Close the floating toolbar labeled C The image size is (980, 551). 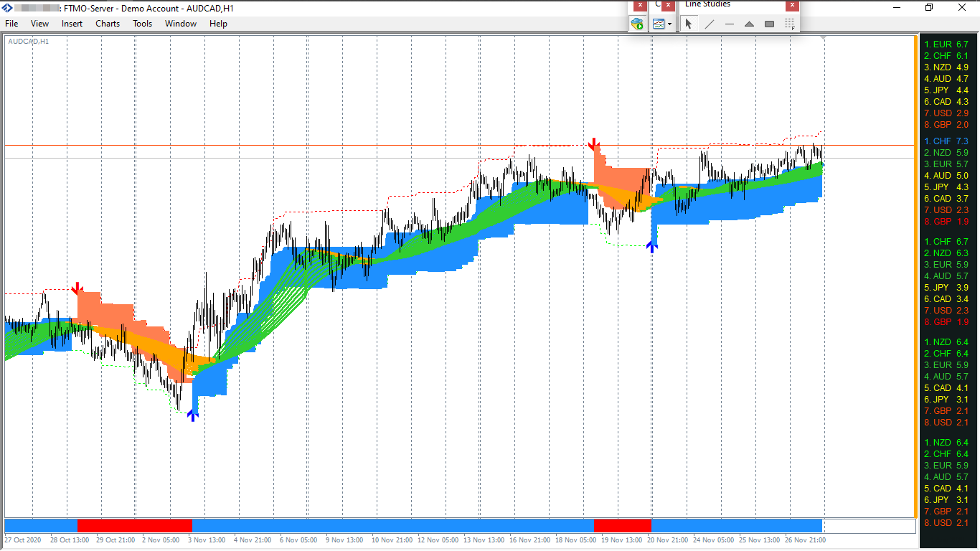point(669,5)
